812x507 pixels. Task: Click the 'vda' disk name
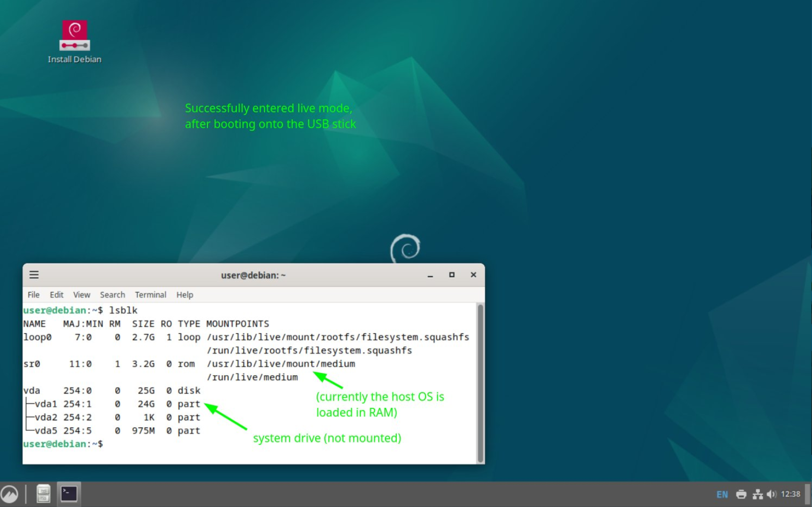coord(32,391)
